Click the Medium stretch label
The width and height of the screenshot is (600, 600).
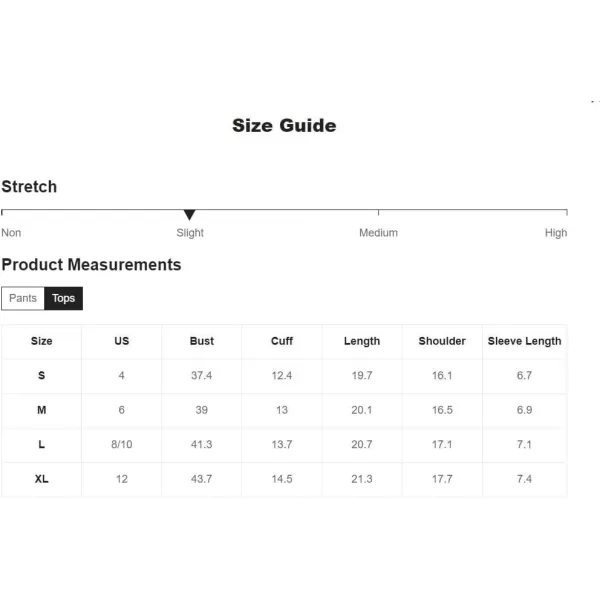pos(378,233)
